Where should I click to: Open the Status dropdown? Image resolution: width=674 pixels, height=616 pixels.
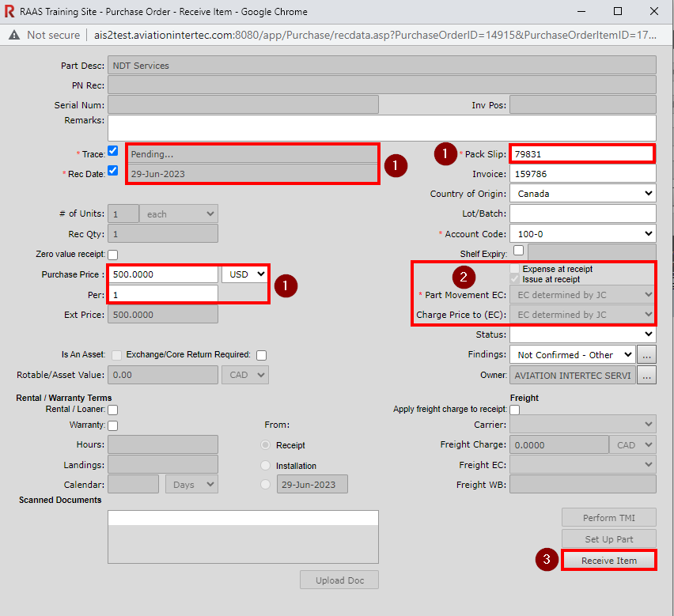click(582, 335)
